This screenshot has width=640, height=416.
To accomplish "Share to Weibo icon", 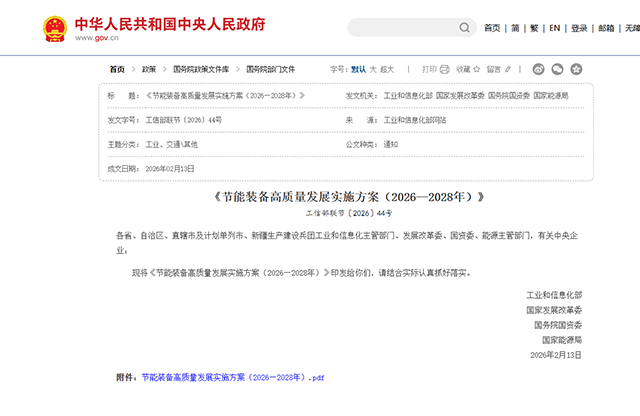I will 538,69.
